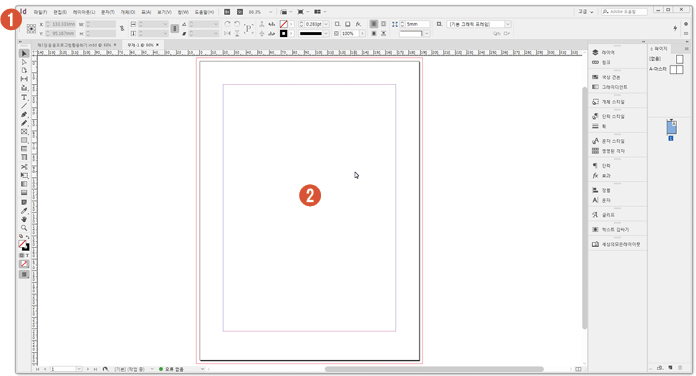Image resolution: width=696 pixels, height=376 pixels.
Task: Open the workspace switcher dropdown (고급)
Action: tap(586, 12)
